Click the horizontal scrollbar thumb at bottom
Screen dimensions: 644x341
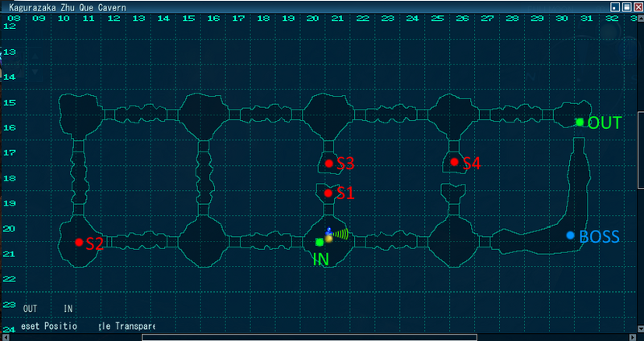click(x=309, y=337)
